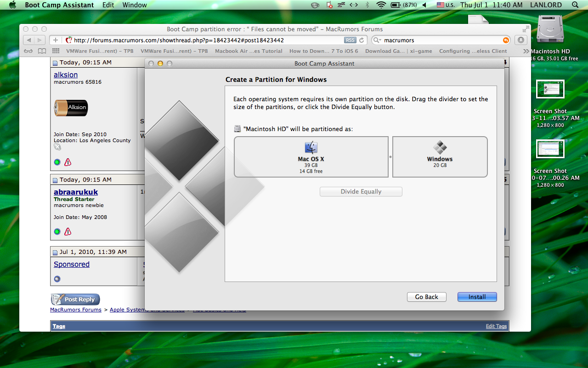Click the two-way arrows sync icon in the menu bar

click(x=354, y=5)
